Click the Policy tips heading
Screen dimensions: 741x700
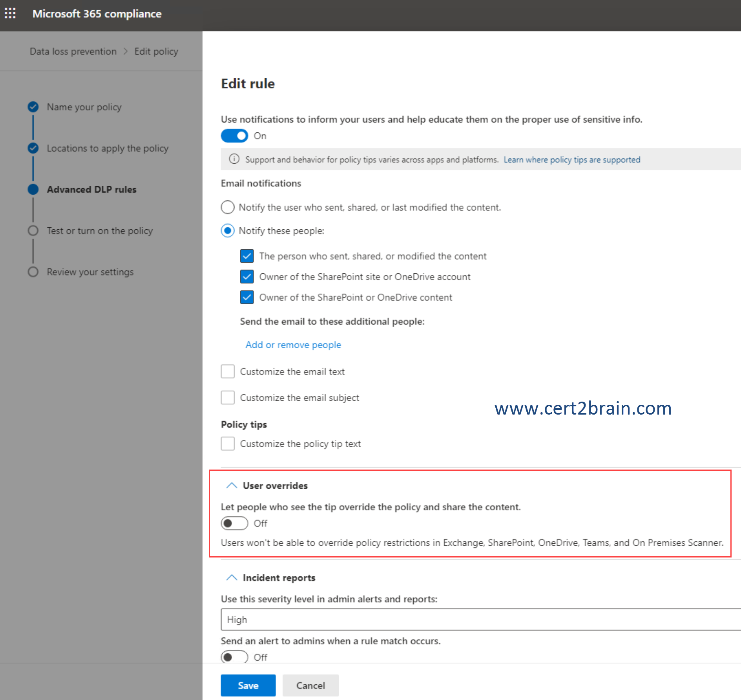[244, 424]
